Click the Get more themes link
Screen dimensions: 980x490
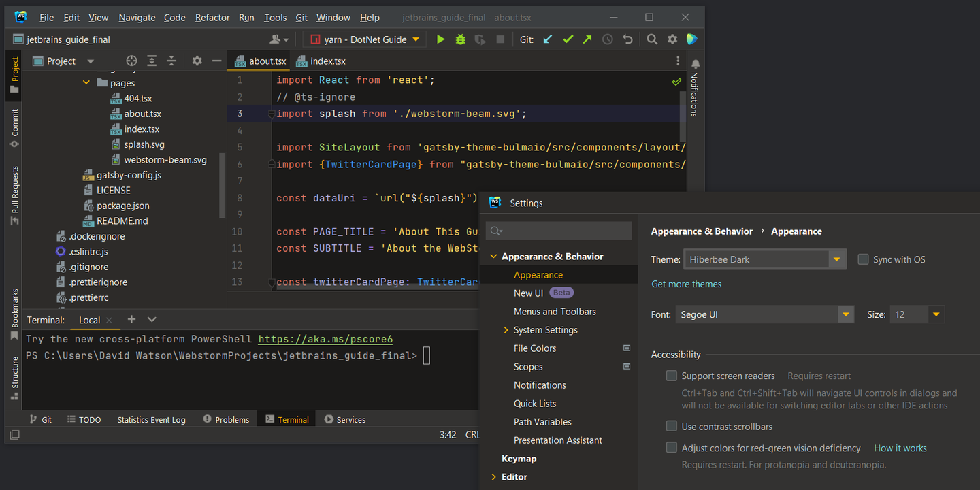[x=686, y=284]
